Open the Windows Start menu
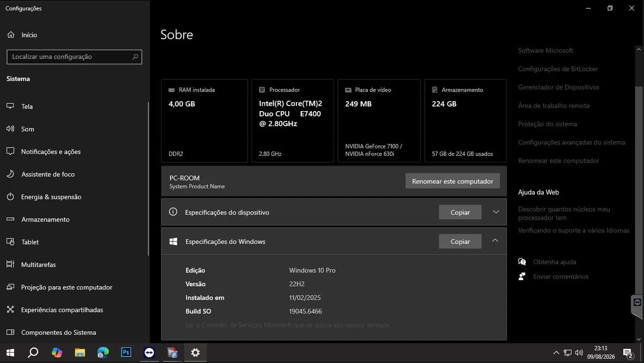This screenshot has width=644, height=363. 10,353
